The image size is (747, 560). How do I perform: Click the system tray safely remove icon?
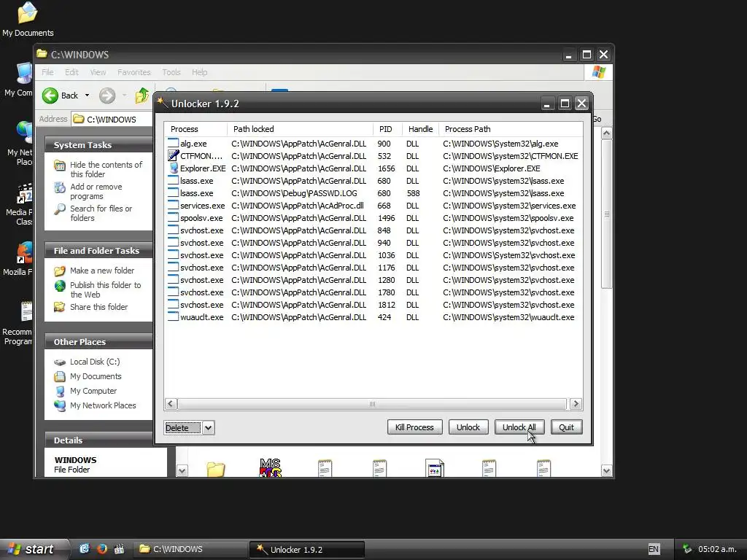[686, 548]
